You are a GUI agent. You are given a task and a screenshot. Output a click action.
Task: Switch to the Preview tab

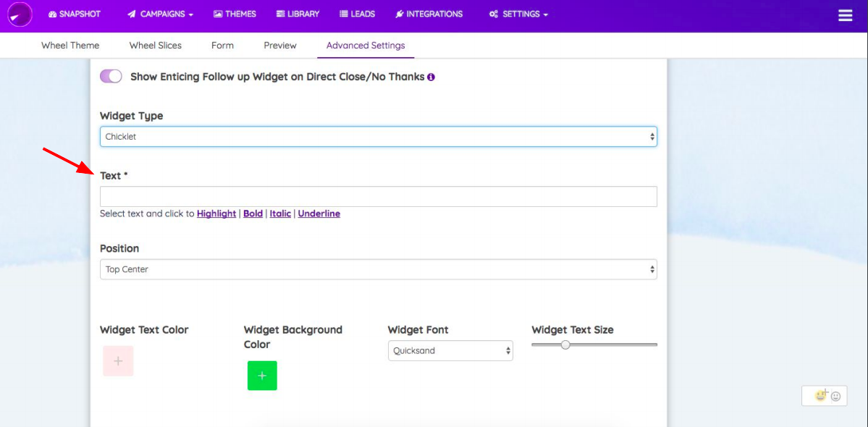coord(280,46)
